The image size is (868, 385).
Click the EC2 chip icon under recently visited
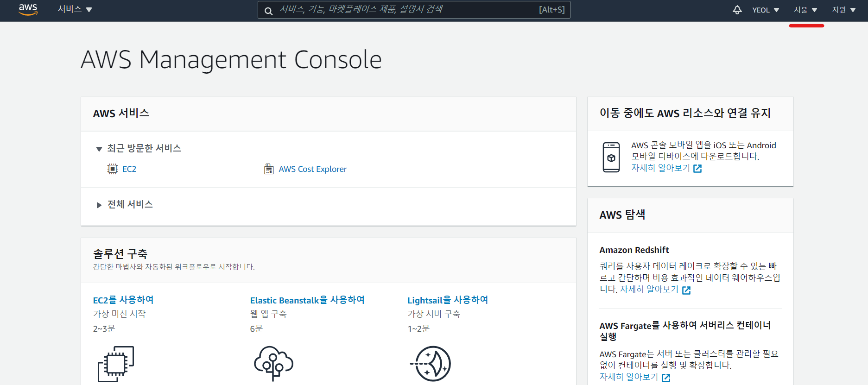point(113,169)
